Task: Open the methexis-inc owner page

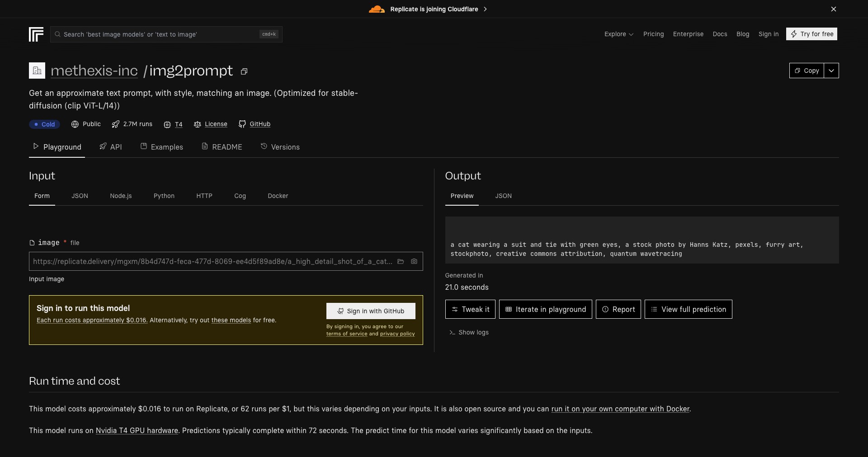Action: (x=94, y=71)
